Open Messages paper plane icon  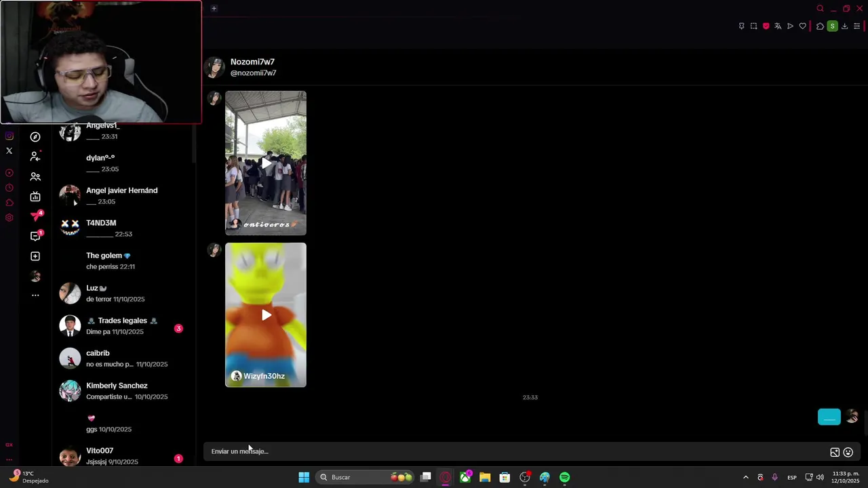click(35, 216)
